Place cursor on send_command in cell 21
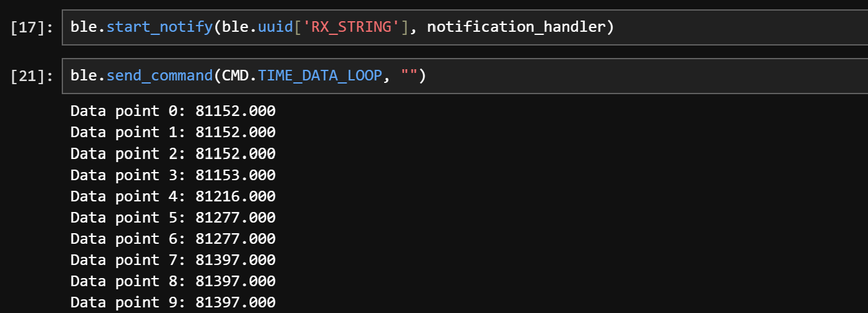 pyautogui.click(x=160, y=76)
